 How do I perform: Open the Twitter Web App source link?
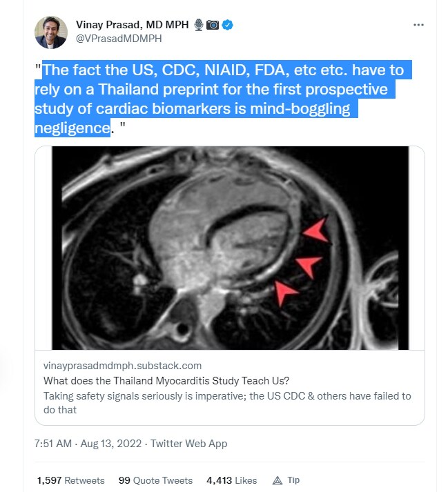(188, 444)
